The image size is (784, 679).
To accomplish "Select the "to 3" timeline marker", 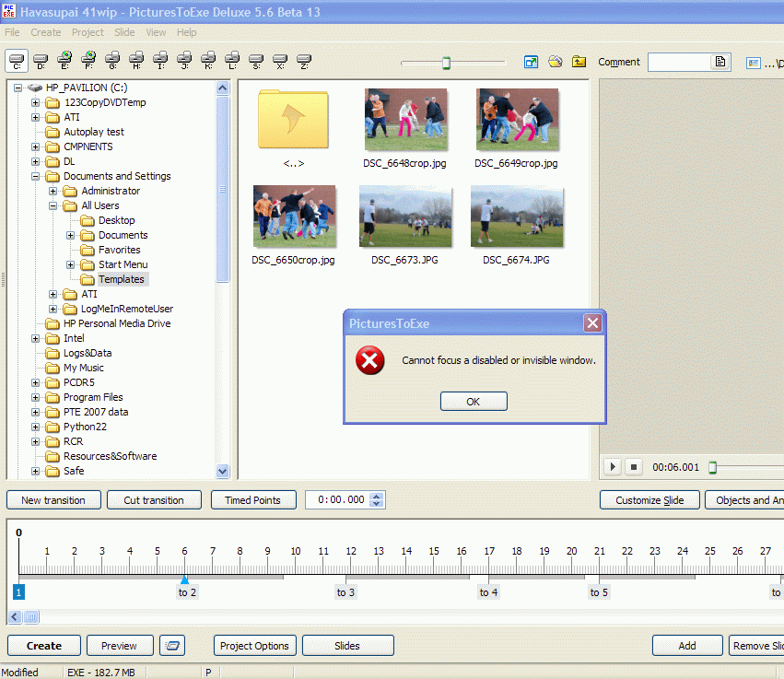I will (345, 592).
